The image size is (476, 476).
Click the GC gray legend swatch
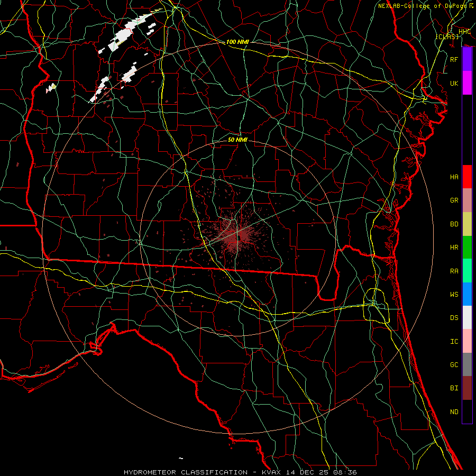pyautogui.click(x=467, y=364)
